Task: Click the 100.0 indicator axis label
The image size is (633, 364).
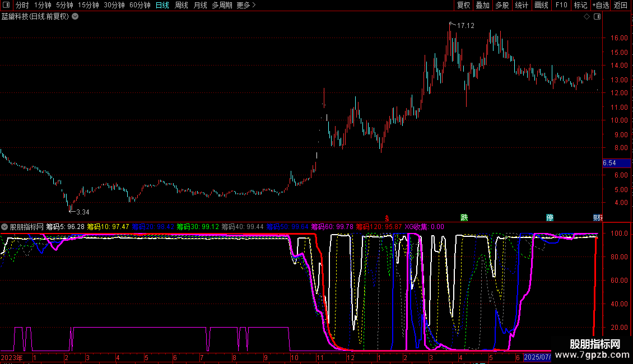Action: point(619,234)
